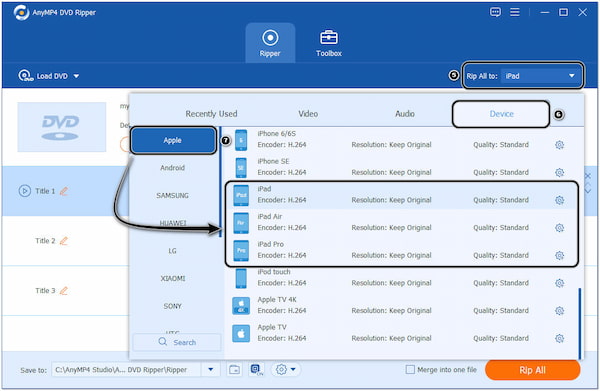Select the Apple TV 4K profile icon
The width and height of the screenshot is (600, 391).
point(241,306)
